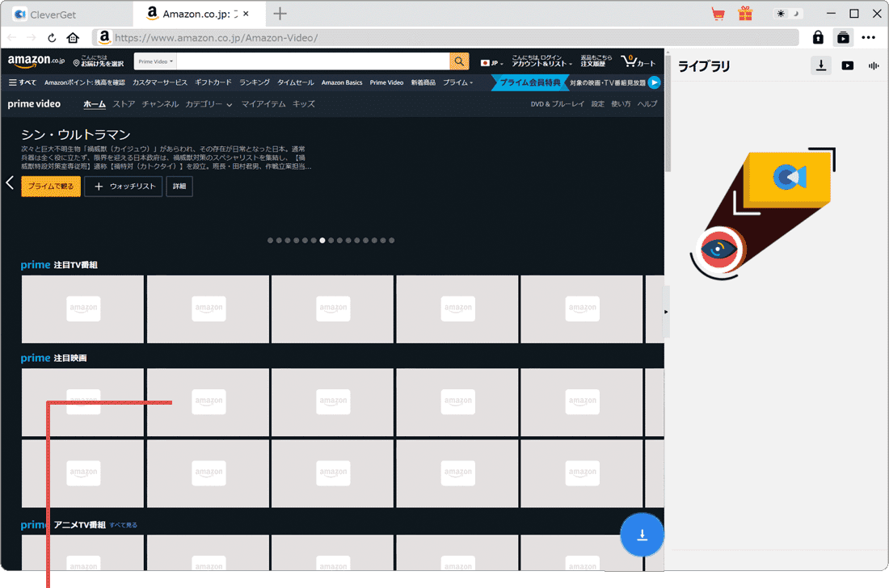Click the プライムで観る button
This screenshot has width=889, height=588.
pos(50,186)
